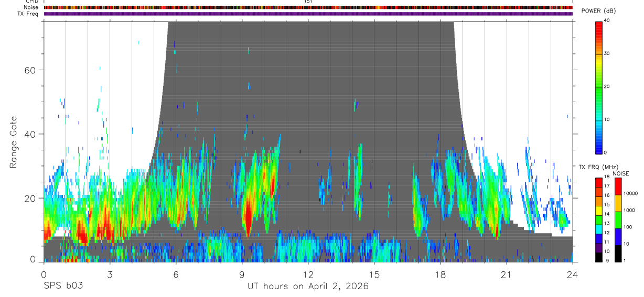Screen dimensions: 644x297
Task: Click the x-axis tick label 18
Action: 440,274
